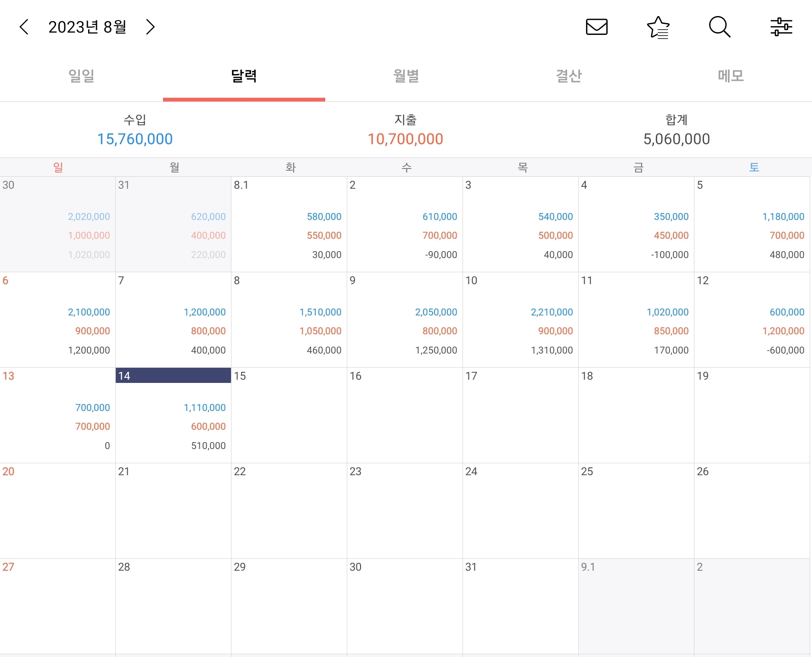Open the 2023년 8월 month picker
Viewport: 812px width, 657px height.
coord(87,27)
